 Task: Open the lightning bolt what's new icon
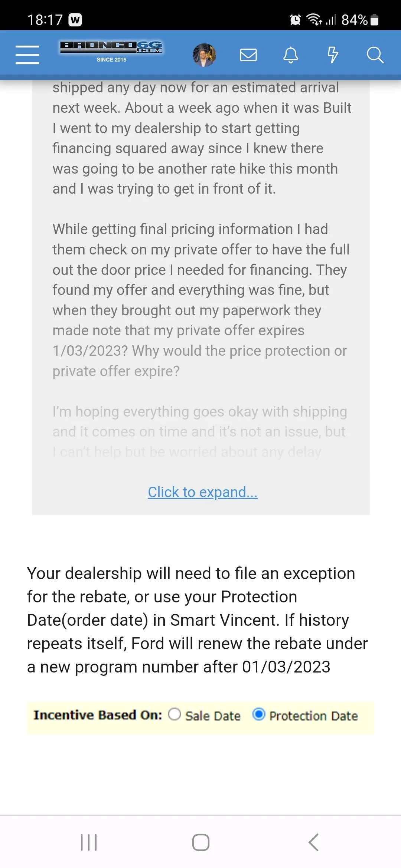pyautogui.click(x=333, y=55)
